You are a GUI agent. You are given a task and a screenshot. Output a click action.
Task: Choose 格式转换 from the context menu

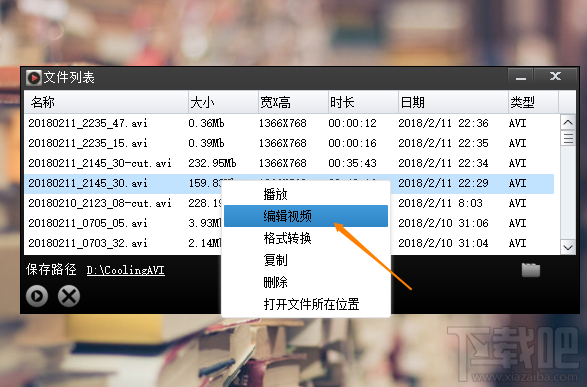tap(306, 238)
